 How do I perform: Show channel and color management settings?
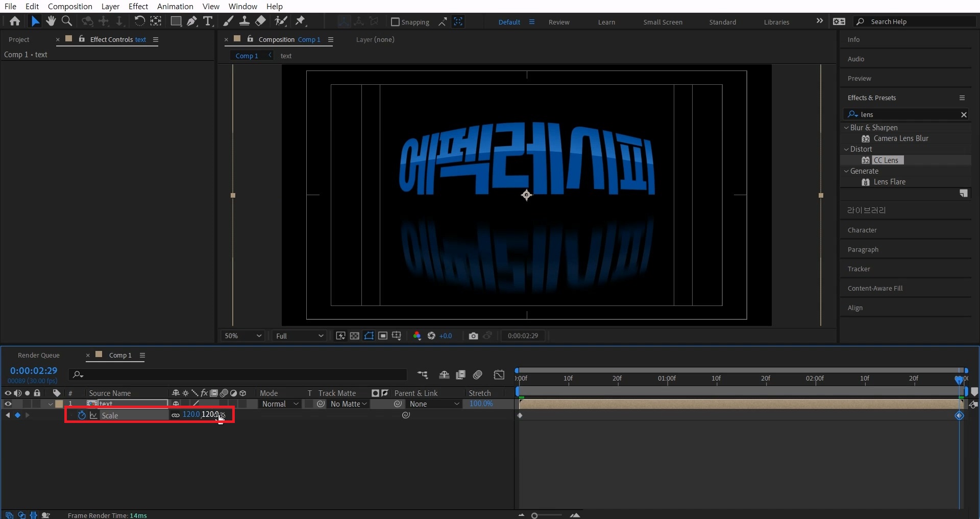click(x=417, y=336)
